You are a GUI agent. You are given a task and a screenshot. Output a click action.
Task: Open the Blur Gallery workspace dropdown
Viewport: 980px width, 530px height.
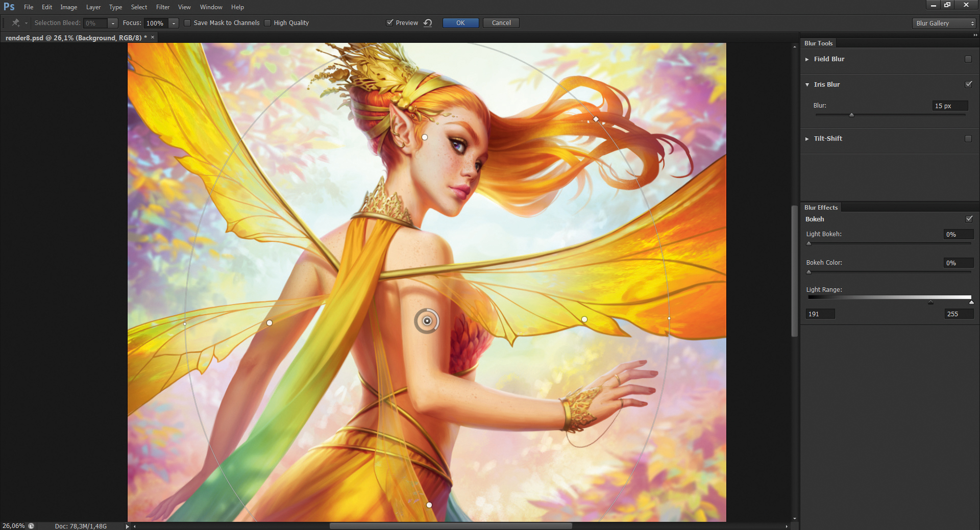944,23
